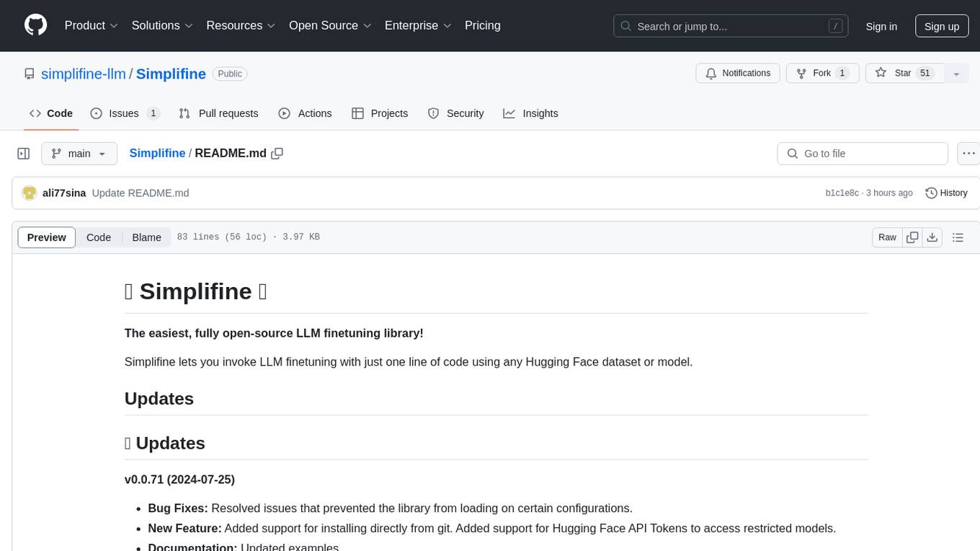Open the GitHub homepage logo
Viewport: 980px width, 551px height.
click(35, 25)
